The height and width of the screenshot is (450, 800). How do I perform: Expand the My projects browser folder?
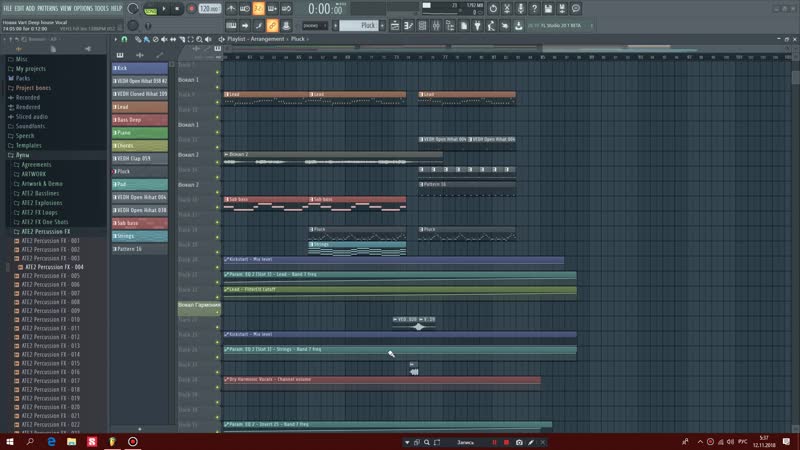coord(31,69)
